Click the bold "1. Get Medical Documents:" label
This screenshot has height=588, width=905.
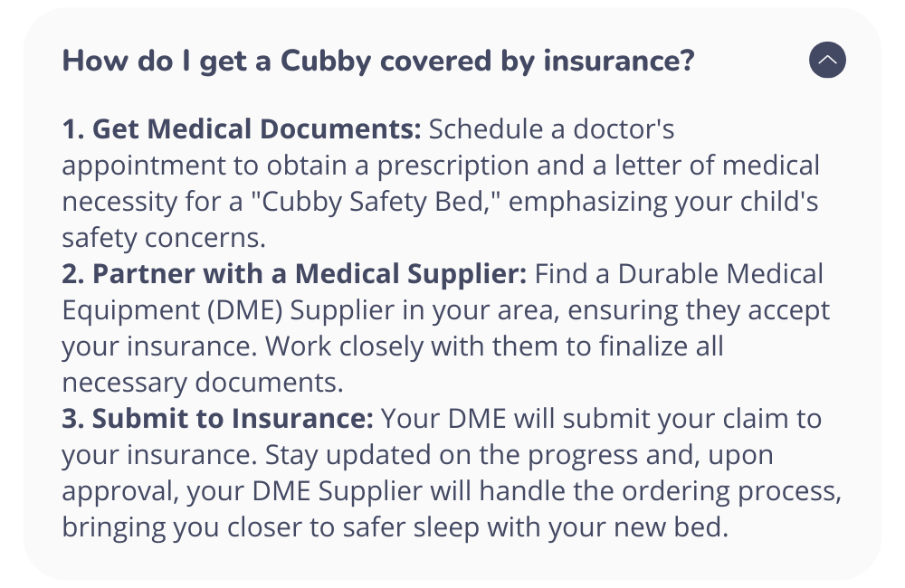(x=242, y=128)
